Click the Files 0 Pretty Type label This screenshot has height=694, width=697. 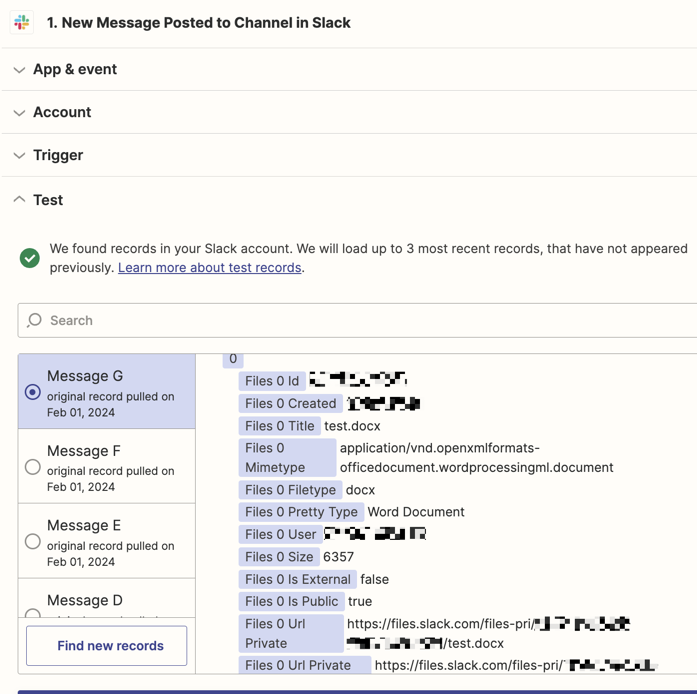click(301, 512)
